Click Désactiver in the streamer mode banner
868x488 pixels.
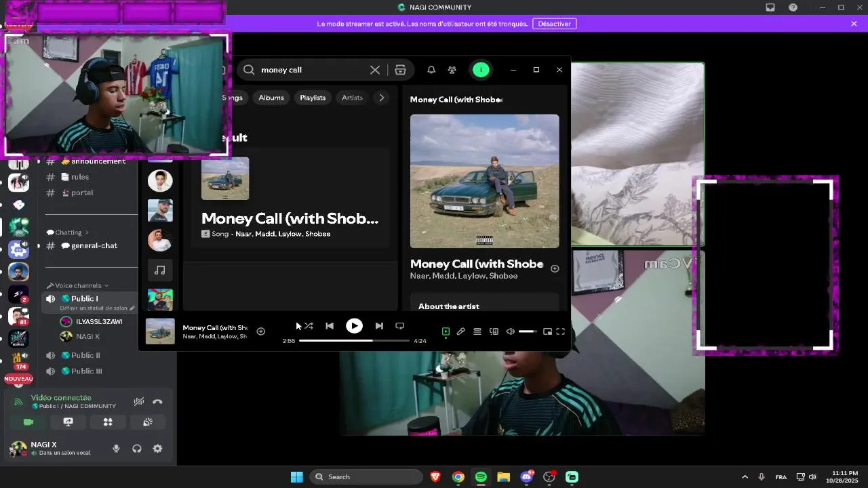click(x=555, y=24)
